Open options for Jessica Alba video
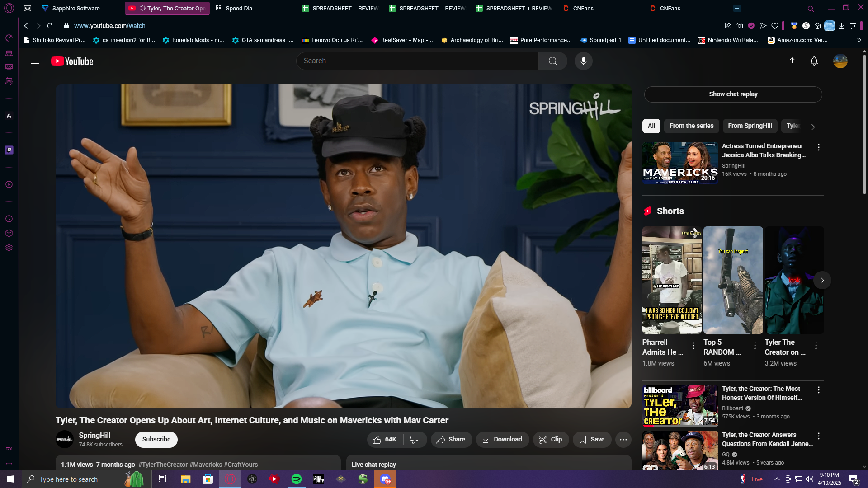 click(x=818, y=147)
